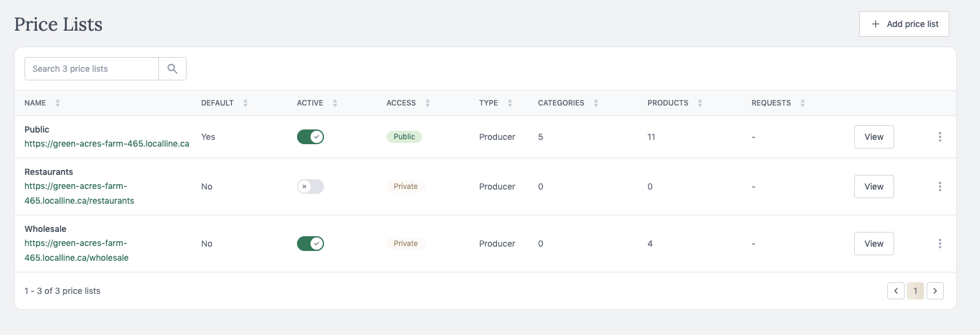
Task: Sort by the Active column arrows
Action: [x=335, y=103]
